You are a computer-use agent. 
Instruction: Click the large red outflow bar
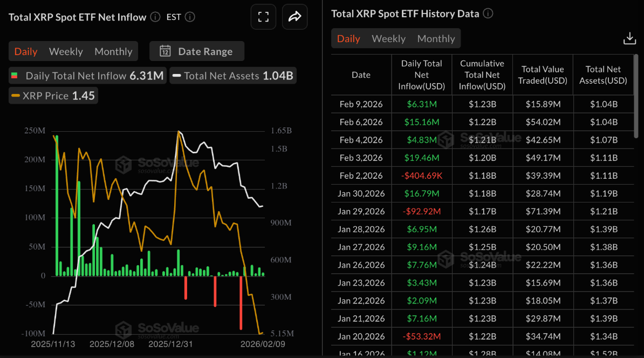(241, 302)
